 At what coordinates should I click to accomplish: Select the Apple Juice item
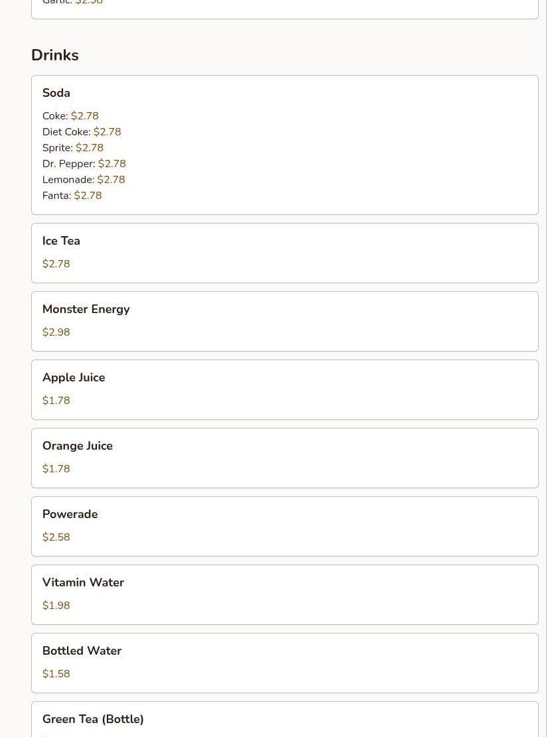coord(74,377)
